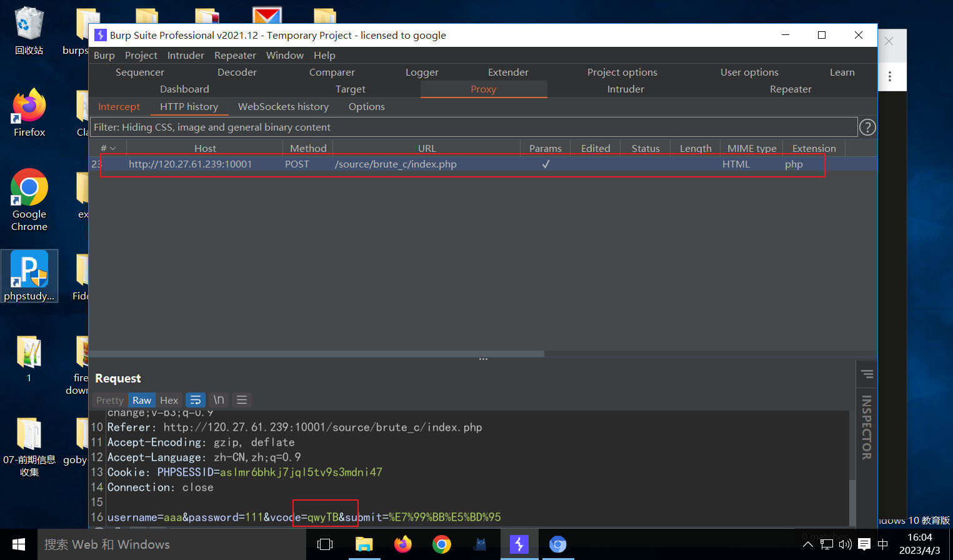Open the Repeater menu in menu bar
Screen dimensions: 953x560
235,56
